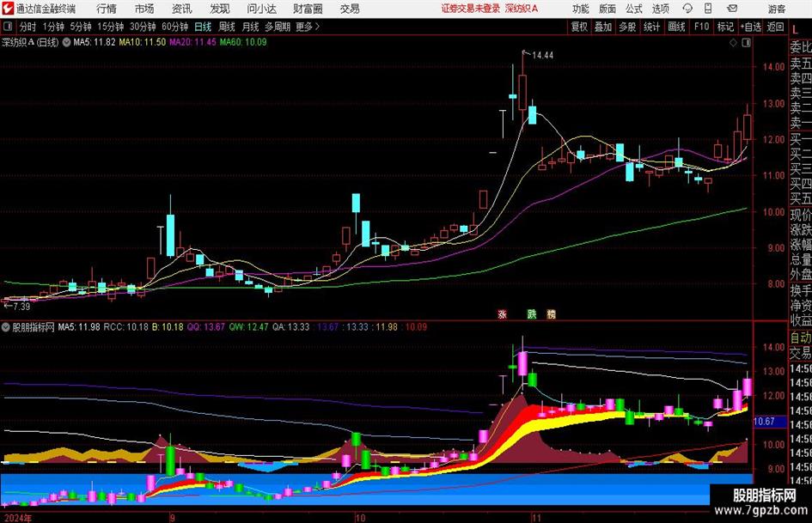Open the headset customer service icon
This screenshot has height=523, width=812.
[687, 9]
